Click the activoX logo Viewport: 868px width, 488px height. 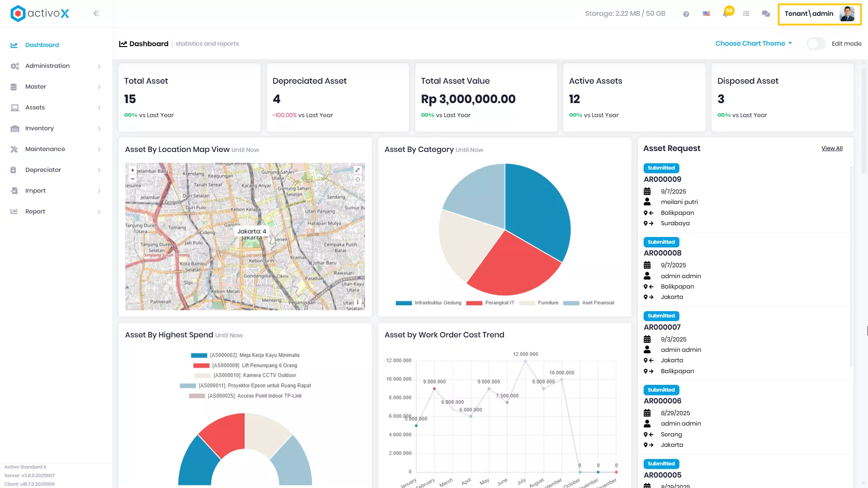tap(40, 14)
